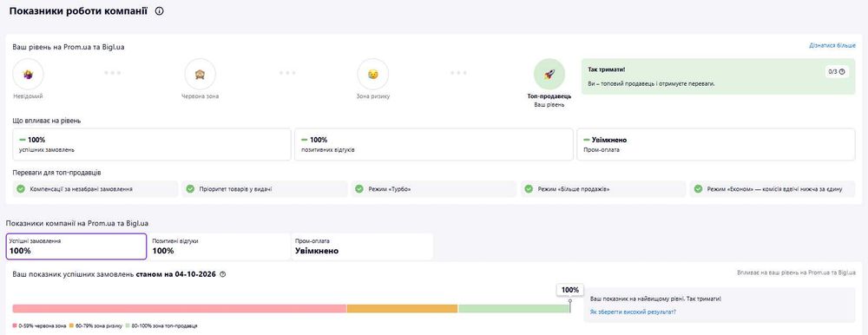
Task: Click checkmark icon for Компенсації за незабрані замовлення
Action: pyautogui.click(x=21, y=189)
